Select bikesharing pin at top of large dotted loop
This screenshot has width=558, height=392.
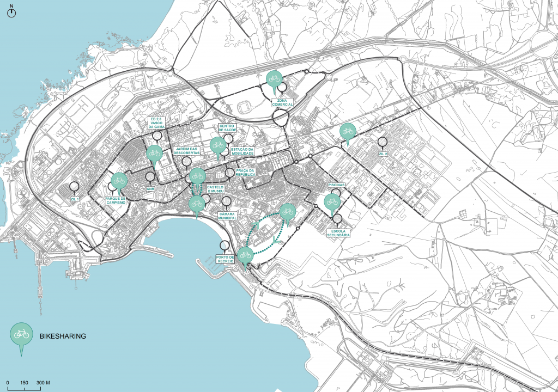tap(288, 214)
